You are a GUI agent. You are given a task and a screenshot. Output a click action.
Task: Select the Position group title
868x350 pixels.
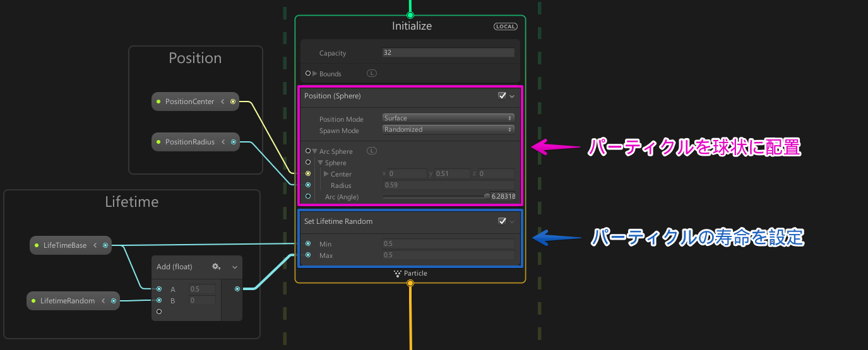195,58
